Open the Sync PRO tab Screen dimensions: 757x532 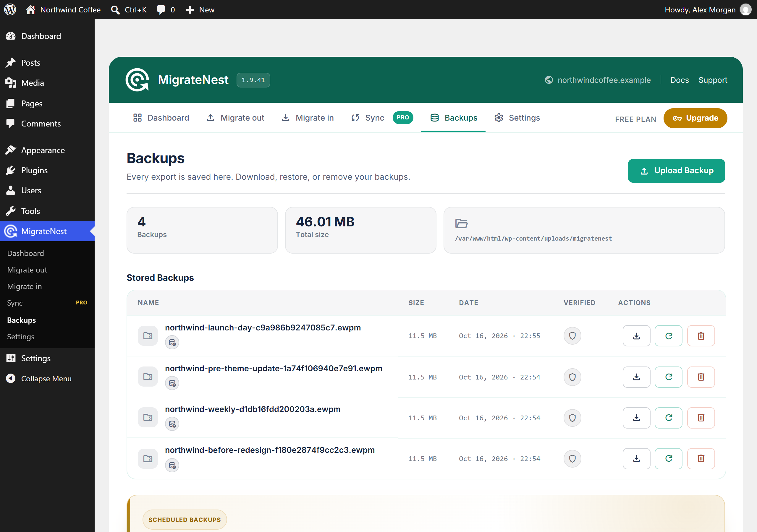[381, 118]
